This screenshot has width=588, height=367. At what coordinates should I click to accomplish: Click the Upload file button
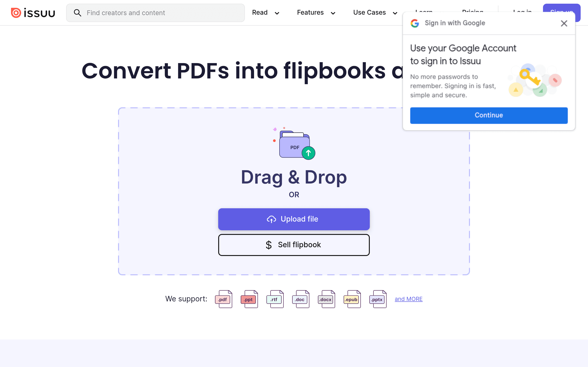tap(294, 219)
